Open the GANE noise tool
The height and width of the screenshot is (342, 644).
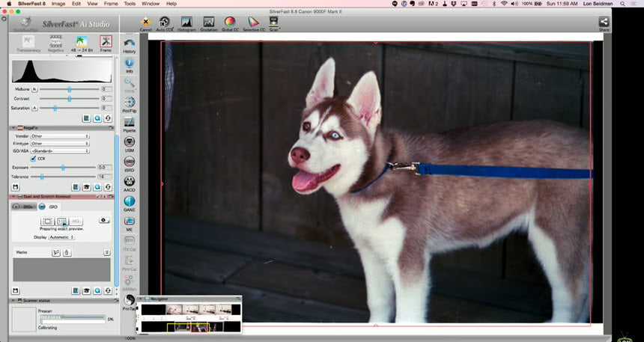(130, 204)
